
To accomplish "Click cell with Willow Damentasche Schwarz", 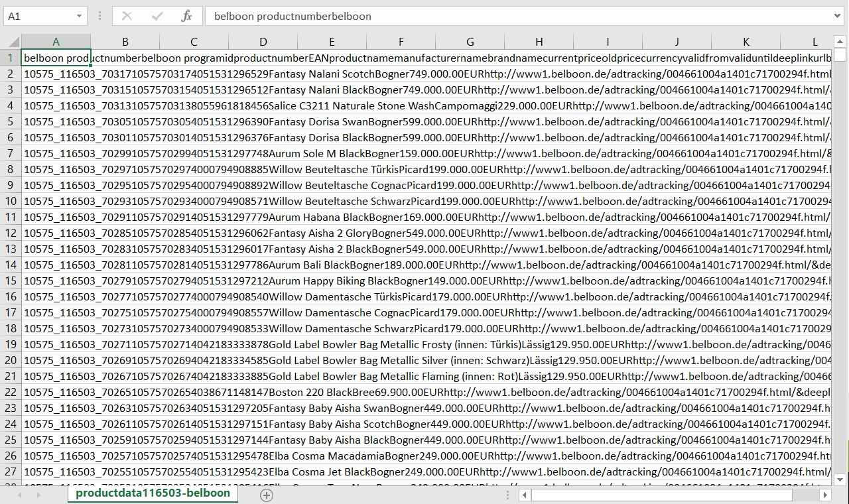I will coord(56,328).
